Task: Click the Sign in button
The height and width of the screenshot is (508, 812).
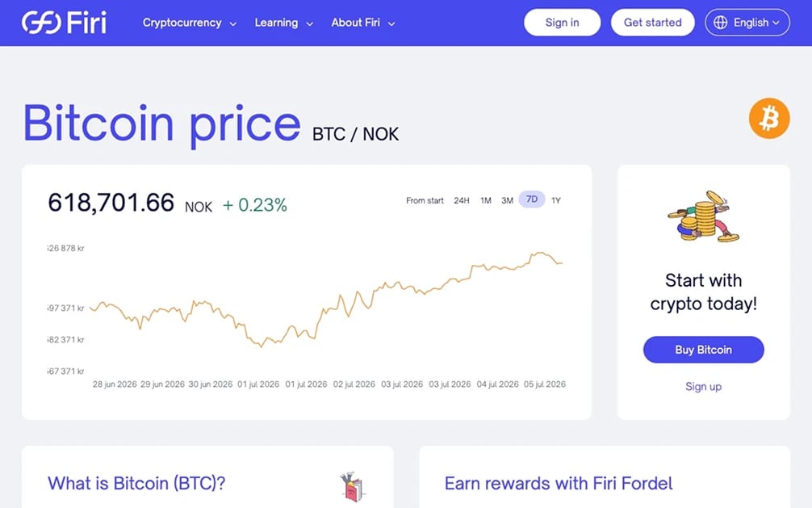Action: point(562,23)
